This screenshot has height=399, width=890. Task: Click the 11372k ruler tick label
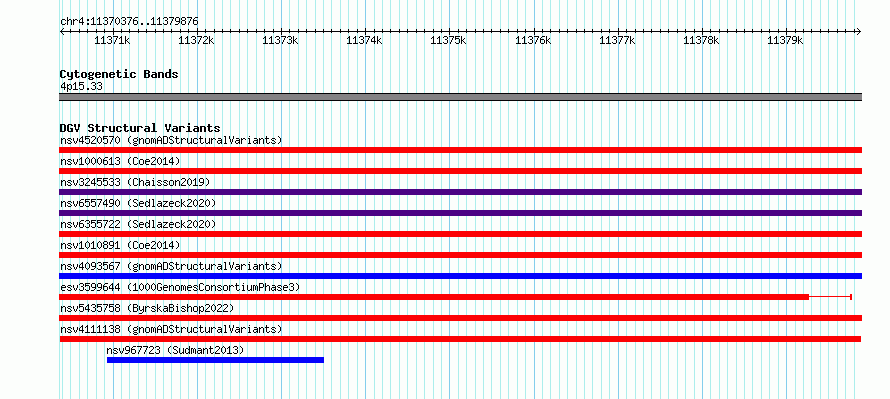(x=196, y=40)
